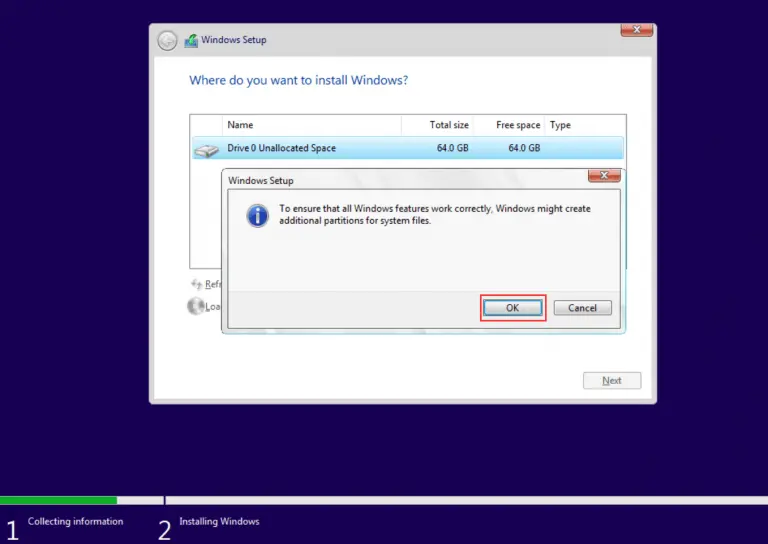Click the Load driver disc icon

(195, 306)
